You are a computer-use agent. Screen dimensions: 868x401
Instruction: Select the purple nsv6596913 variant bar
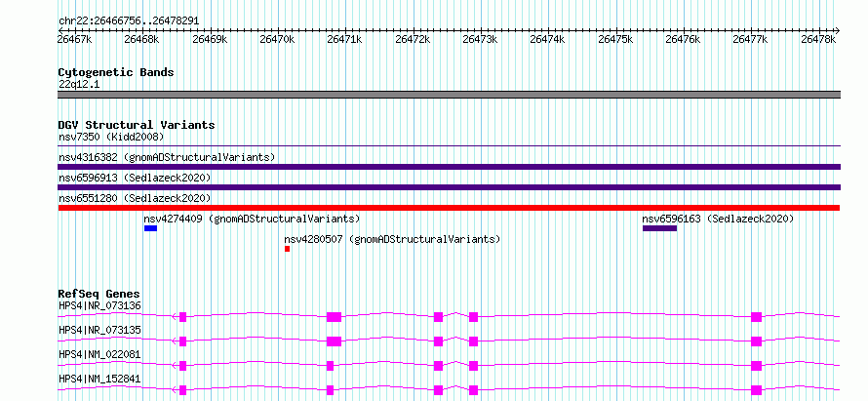point(449,187)
